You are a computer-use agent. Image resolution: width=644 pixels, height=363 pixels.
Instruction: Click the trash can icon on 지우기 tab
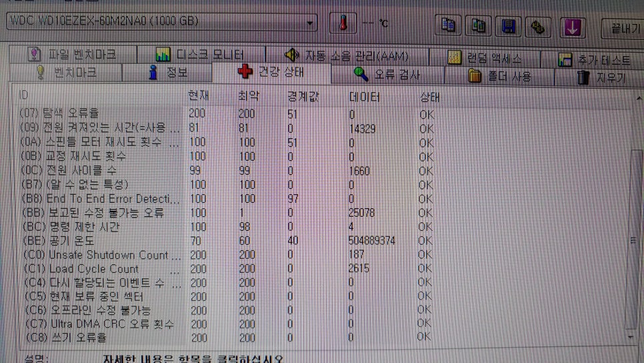coord(583,77)
